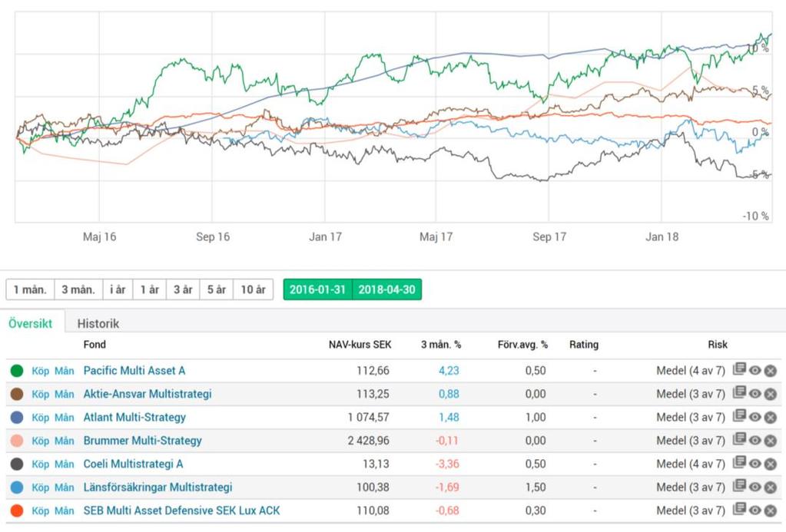Remove Coeli Multistrategi A from comparison
This screenshot has height=532, width=786.
[x=771, y=464]
